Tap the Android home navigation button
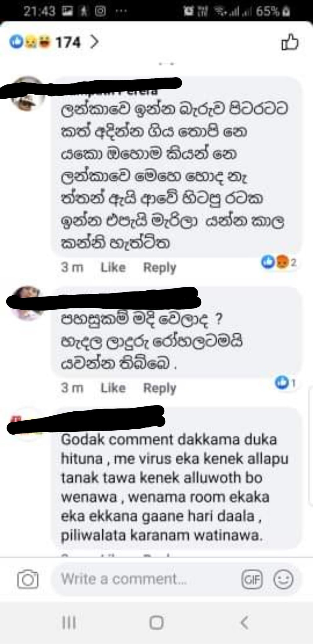The image size is (313, 644). [156, 623]
